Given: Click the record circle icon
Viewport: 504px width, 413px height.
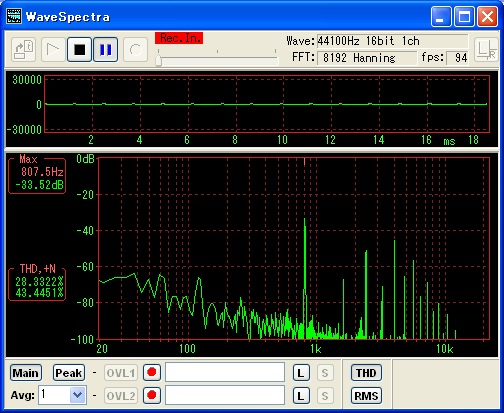Looking at the screenshot, I should (135, 49).
